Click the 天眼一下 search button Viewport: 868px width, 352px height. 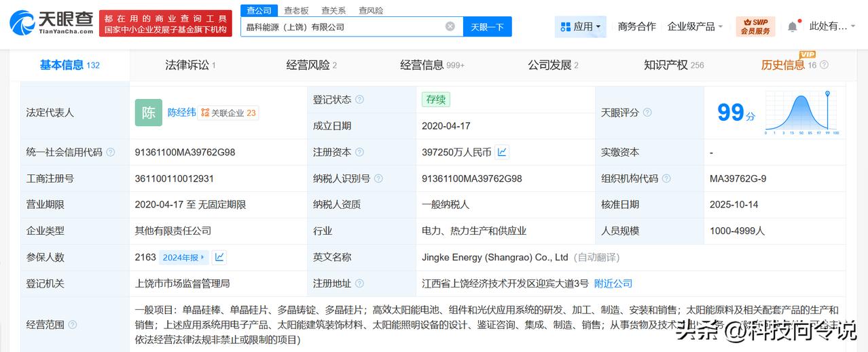click(487, 26)
